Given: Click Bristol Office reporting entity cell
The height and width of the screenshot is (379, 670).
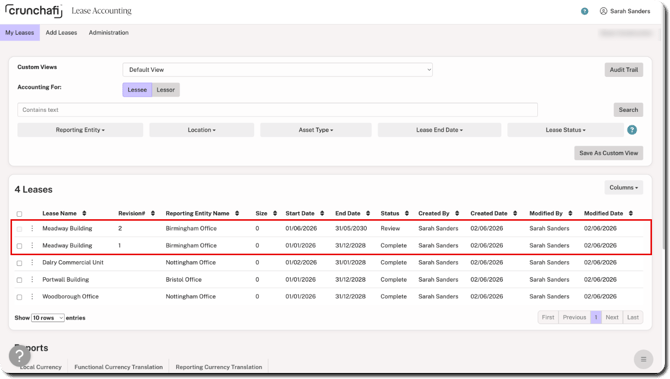Looking at the screenshot, I should pos(183,279).
